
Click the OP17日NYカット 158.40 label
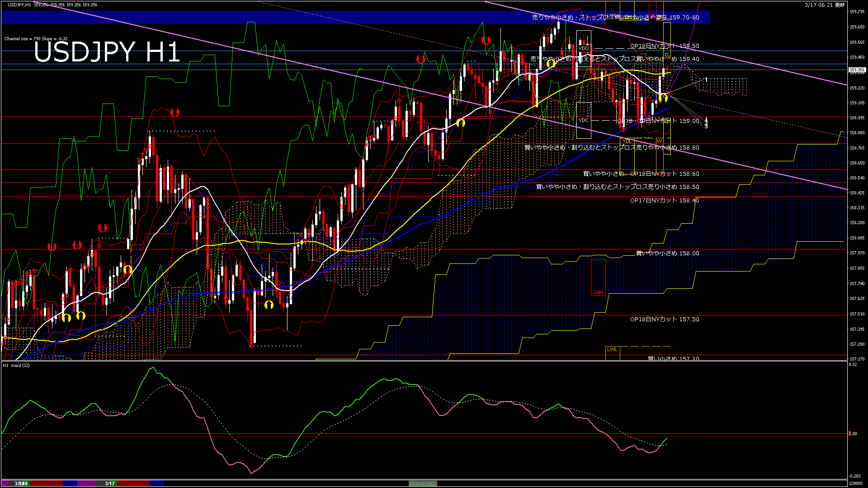coord(665,201)
